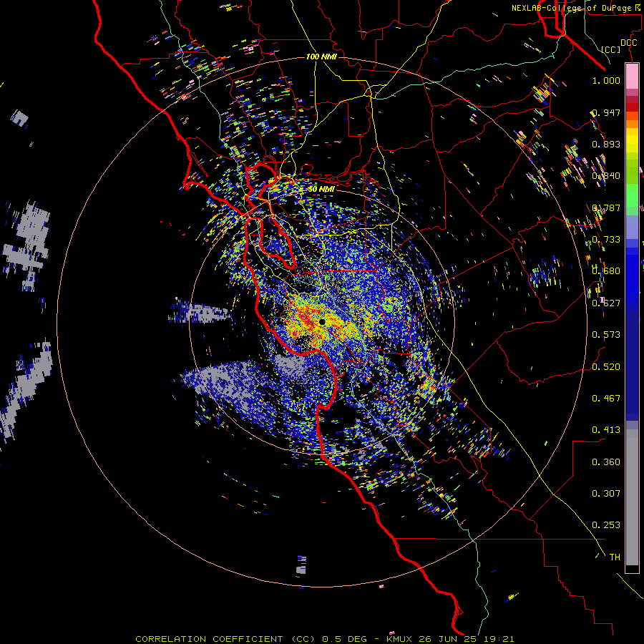The image size is (644, 644).
Task: Click the 0.413 scale value
Action: click(606, 430)
